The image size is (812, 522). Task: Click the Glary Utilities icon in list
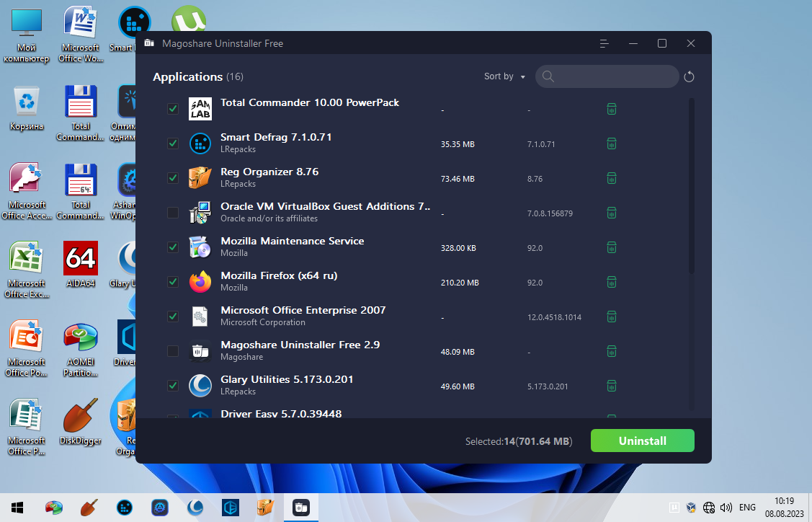pos(200,386)
